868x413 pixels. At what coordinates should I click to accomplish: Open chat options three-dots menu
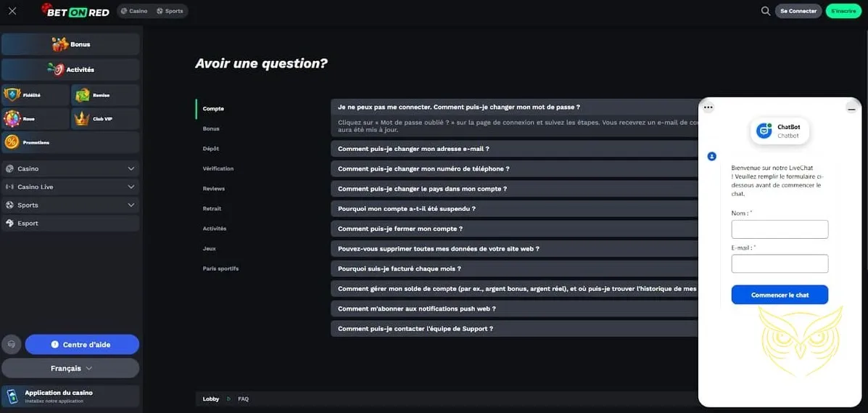(708, 107)
